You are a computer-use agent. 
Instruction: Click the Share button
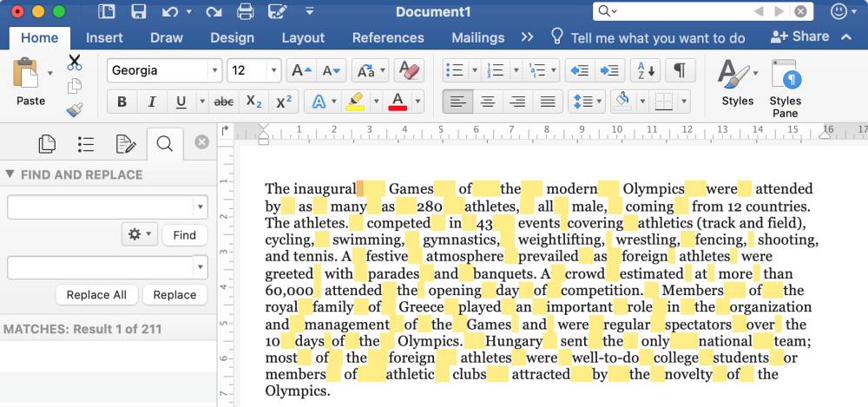(800, 36)
